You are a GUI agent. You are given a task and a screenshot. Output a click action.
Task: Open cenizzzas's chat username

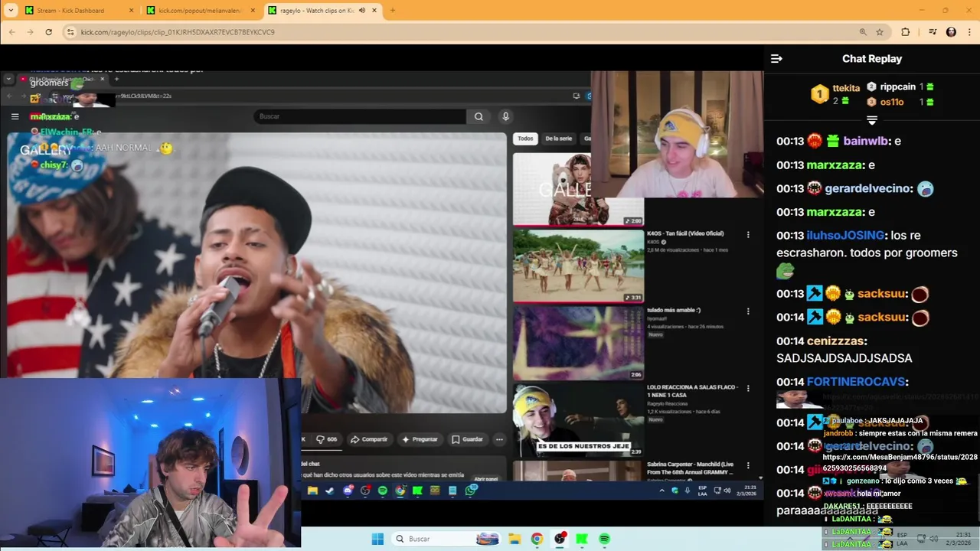pyautogui.click(x=837, y=341)
